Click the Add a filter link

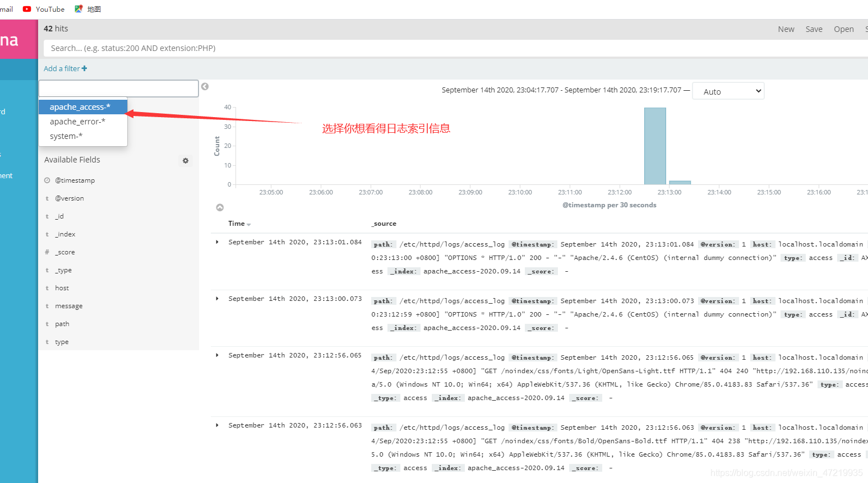tap(66, 68)
